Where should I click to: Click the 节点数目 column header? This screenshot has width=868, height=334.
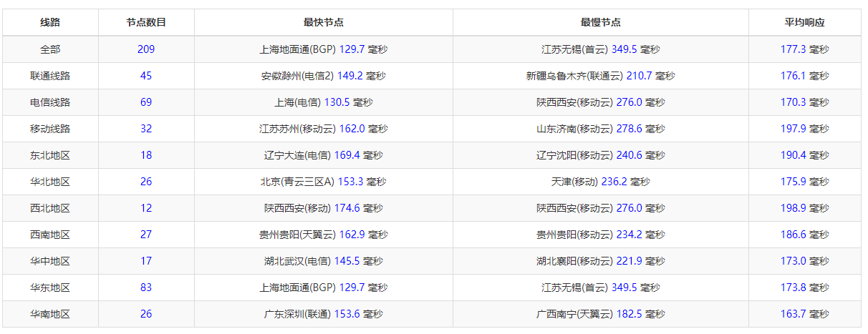[x=146, y=22]
